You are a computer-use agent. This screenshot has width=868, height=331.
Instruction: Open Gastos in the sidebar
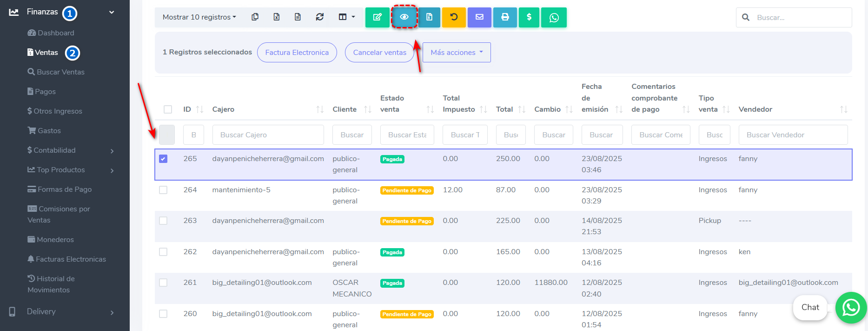point(44,131)
